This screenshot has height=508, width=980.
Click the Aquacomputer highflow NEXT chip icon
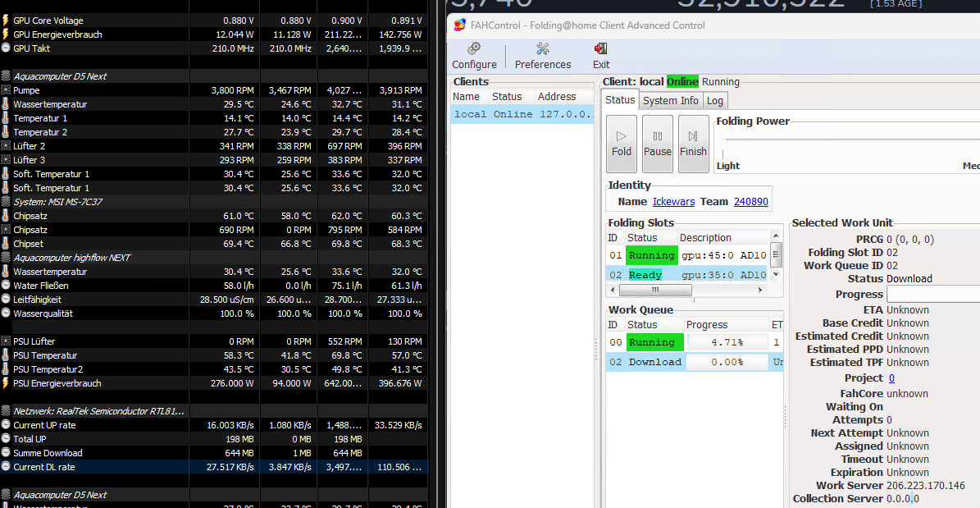click(x=7, y=257)
